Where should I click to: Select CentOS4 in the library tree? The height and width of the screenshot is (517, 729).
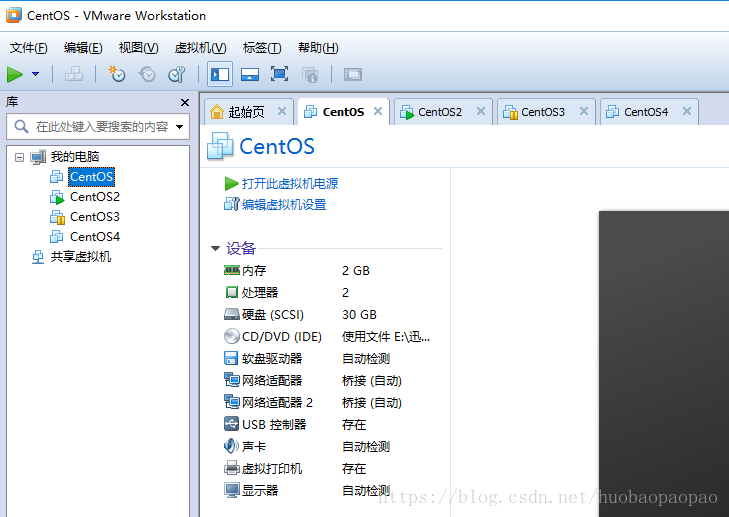coord(95,237)
